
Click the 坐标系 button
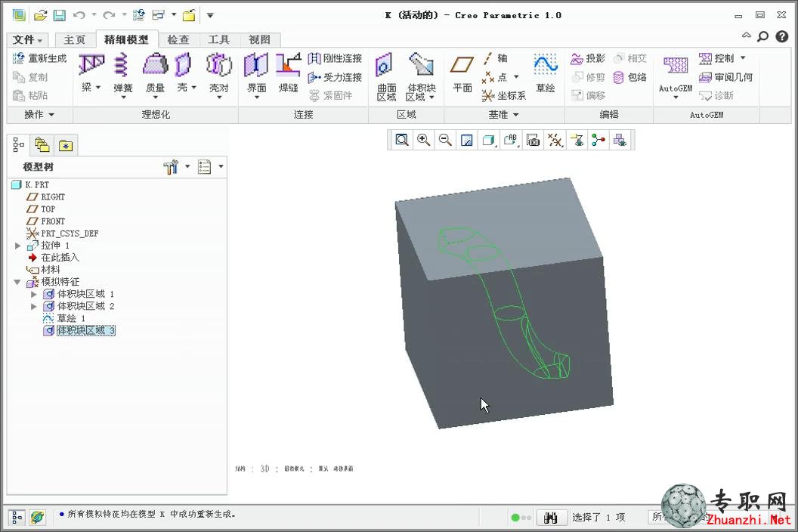(x=504, y=96)
